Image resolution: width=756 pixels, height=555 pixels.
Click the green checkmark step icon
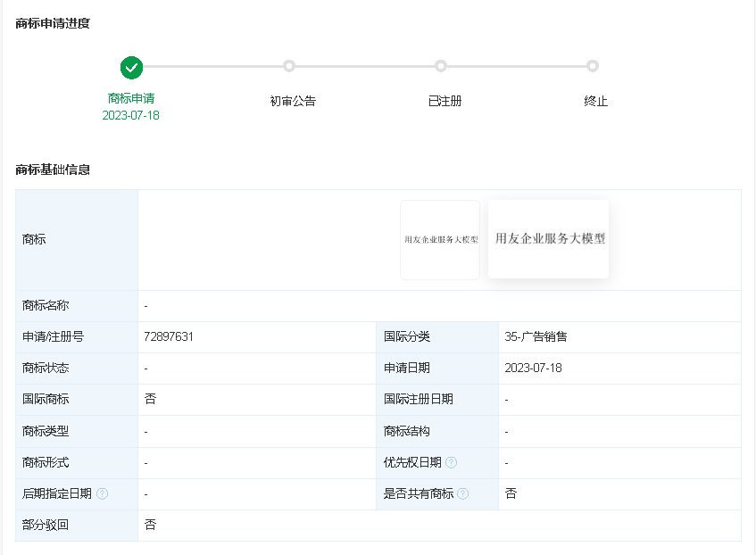(131, 67)
